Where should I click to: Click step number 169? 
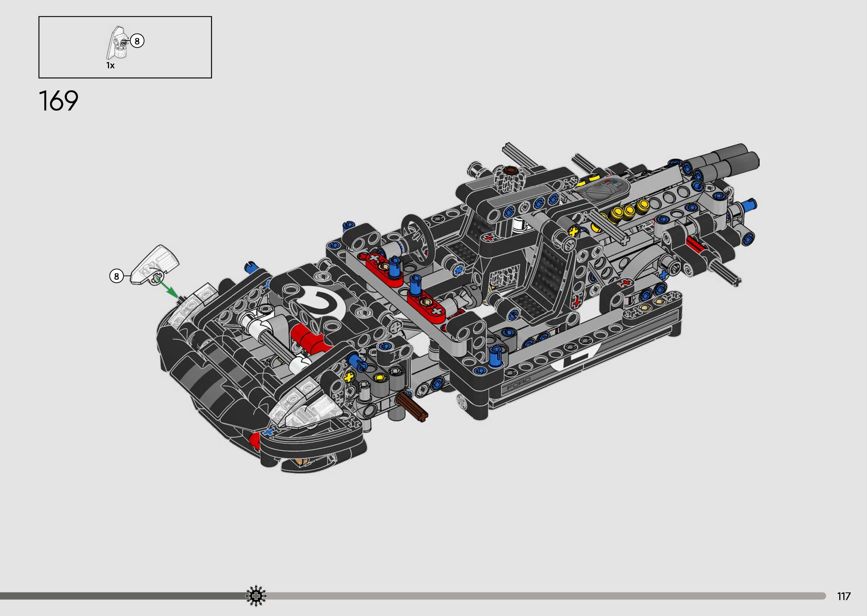click(x=58, y=101)
